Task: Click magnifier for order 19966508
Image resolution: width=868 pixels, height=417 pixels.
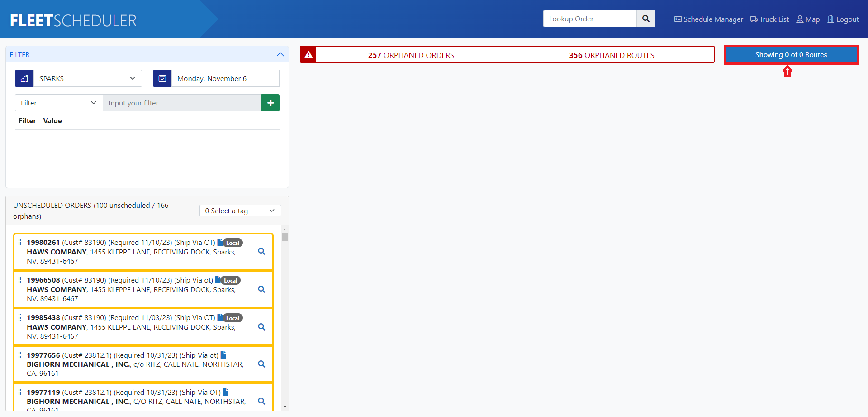Action: click(261, 289)
